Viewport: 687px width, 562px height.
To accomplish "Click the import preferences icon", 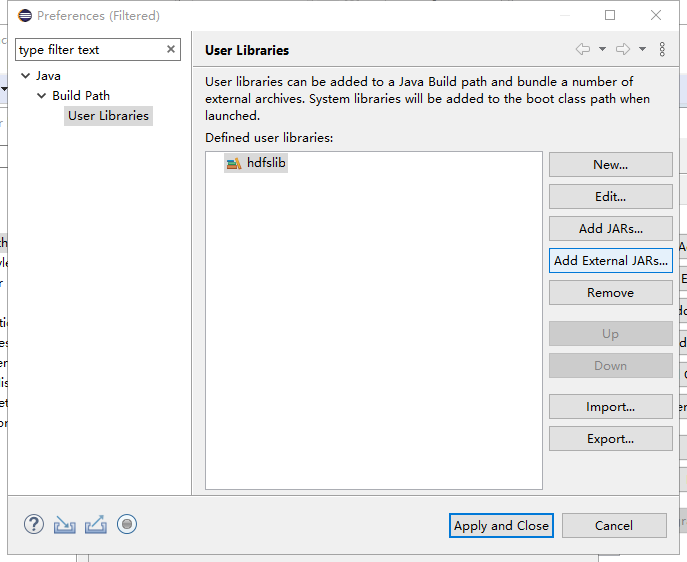I will point(64,524).
